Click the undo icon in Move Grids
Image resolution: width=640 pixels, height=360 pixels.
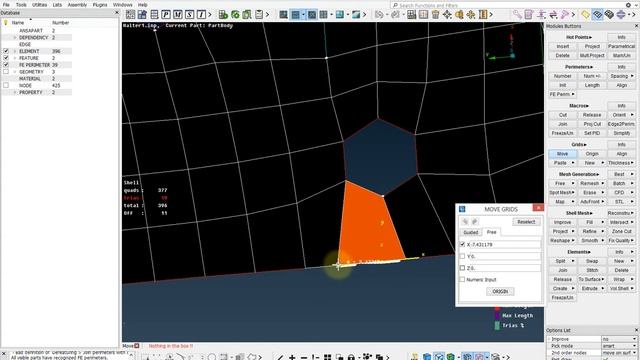pos(465,222)
